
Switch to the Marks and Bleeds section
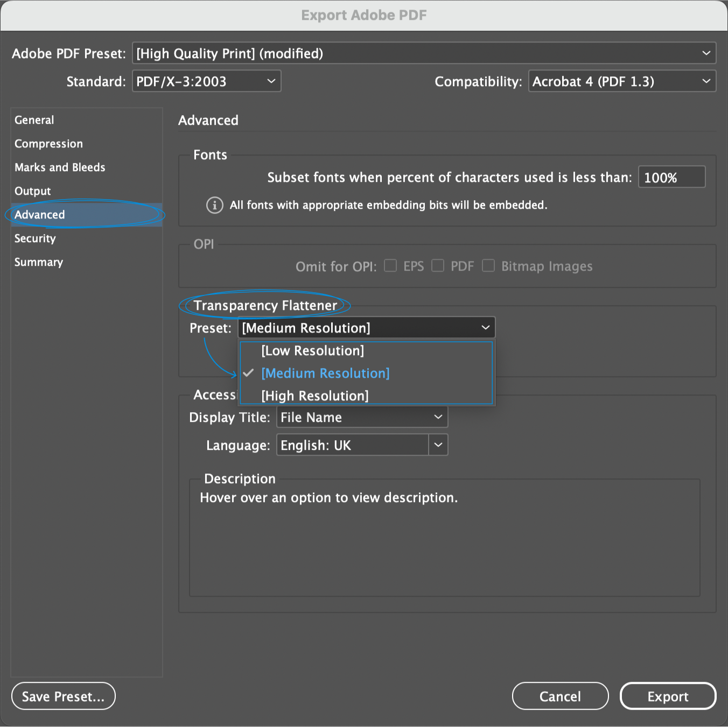coord(60,167)
